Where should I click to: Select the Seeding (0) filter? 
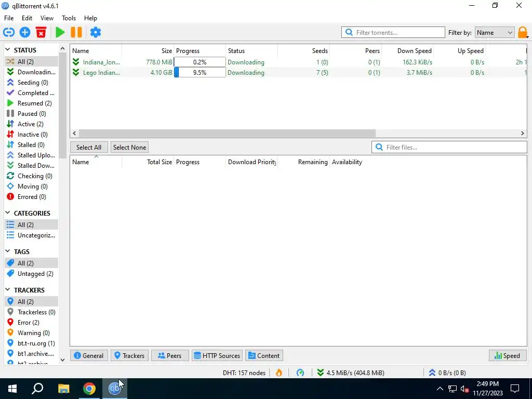(x=31, y=83)
